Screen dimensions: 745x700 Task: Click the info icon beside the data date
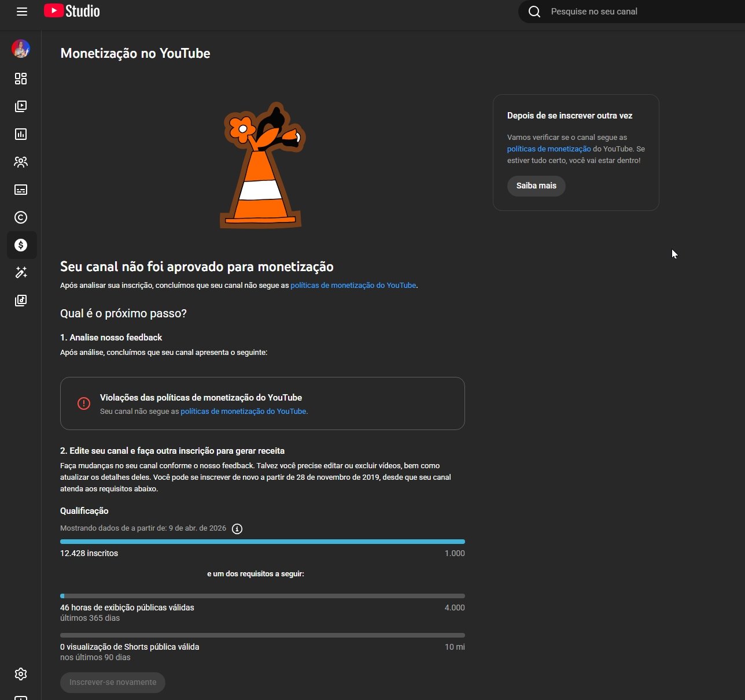click(x=237, y=529)
